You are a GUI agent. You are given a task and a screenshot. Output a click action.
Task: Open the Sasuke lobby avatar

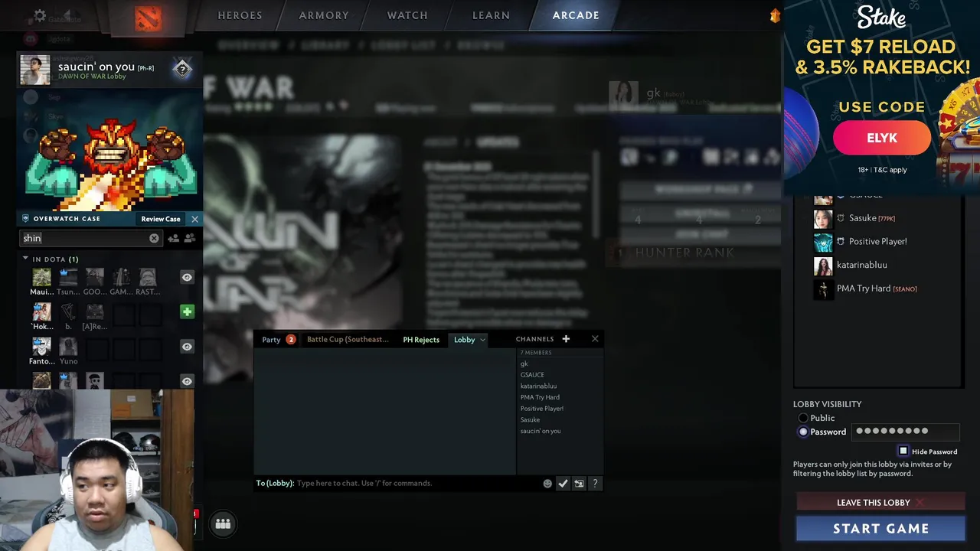pos(823,219)
